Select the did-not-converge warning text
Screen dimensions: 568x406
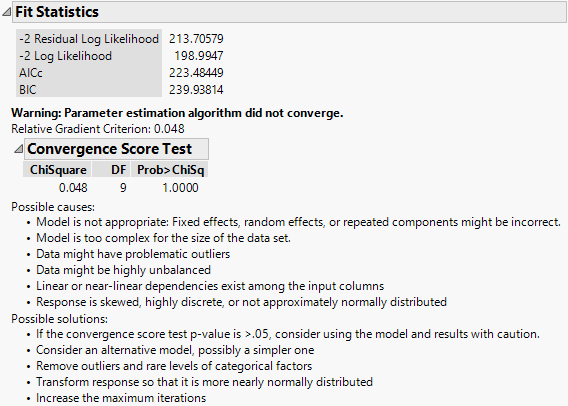pyautogui.click(x=177, y=113)
